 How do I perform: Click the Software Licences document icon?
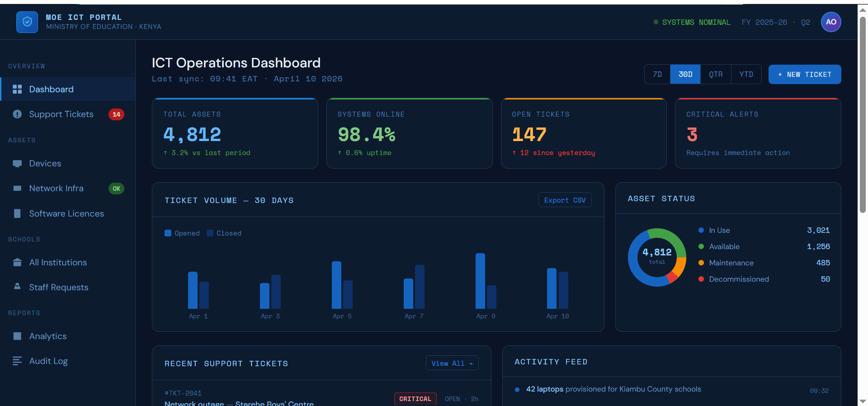(x=17, y=213)
